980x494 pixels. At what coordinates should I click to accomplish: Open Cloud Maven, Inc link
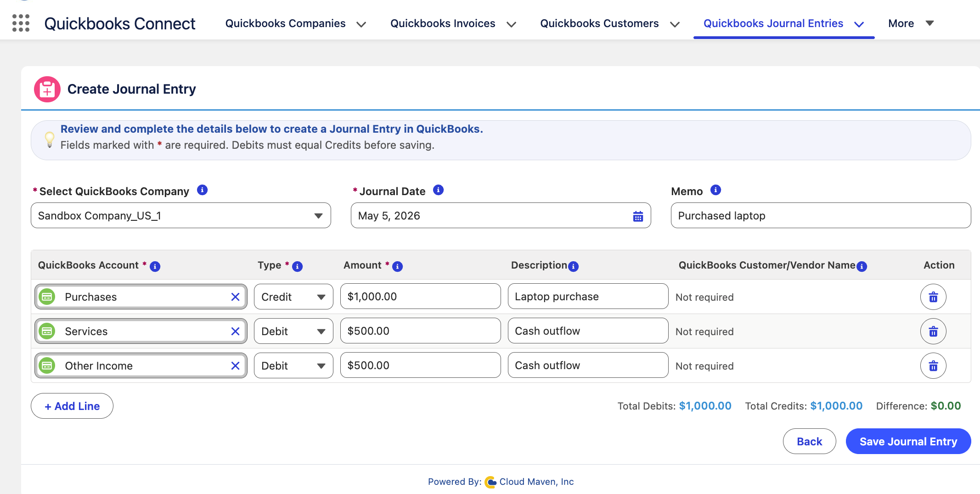tap(536, 482)
